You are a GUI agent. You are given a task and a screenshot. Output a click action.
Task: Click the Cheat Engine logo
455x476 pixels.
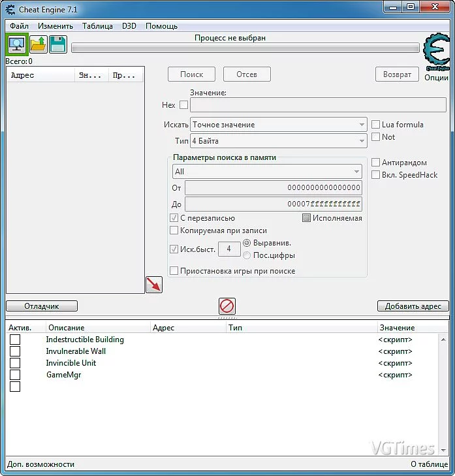[437, 52]
